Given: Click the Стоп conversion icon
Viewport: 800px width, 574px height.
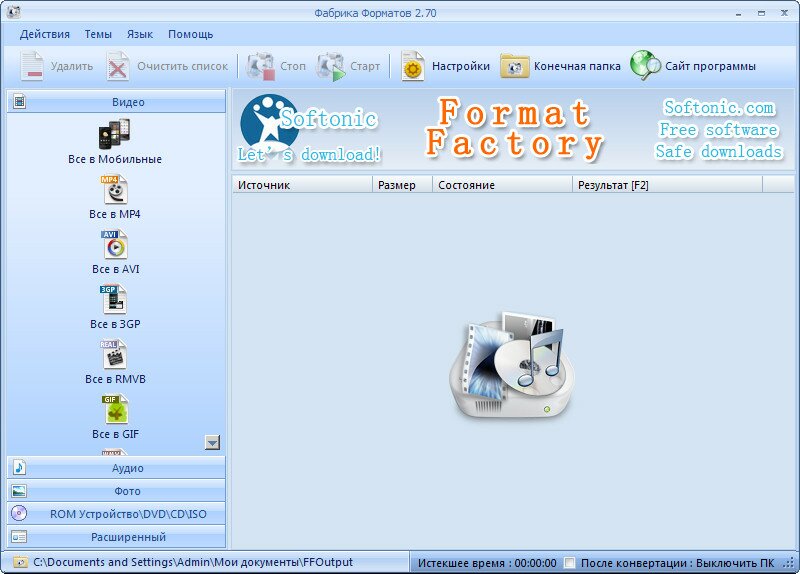Looking at the screenshot, I should (261, 66).
